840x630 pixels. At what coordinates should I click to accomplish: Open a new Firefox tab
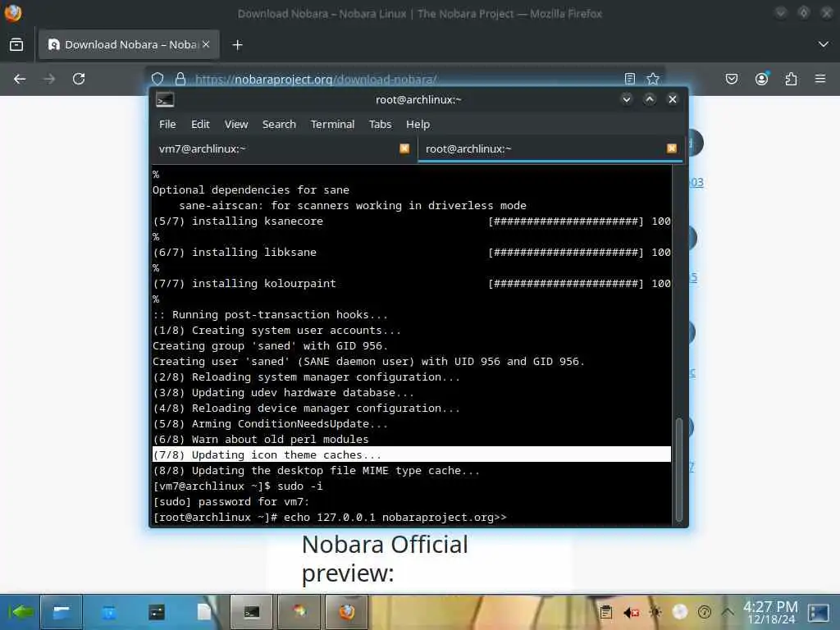pyautogui.click(x=237, y=45)
